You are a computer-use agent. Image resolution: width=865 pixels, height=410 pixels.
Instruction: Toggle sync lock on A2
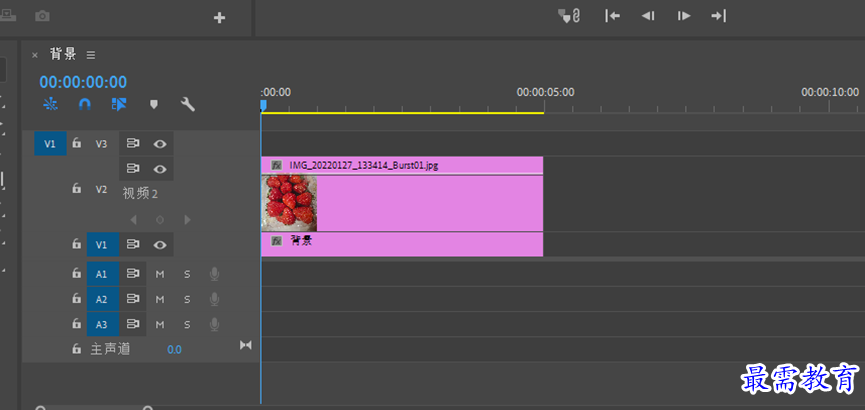tap(133, 299)
